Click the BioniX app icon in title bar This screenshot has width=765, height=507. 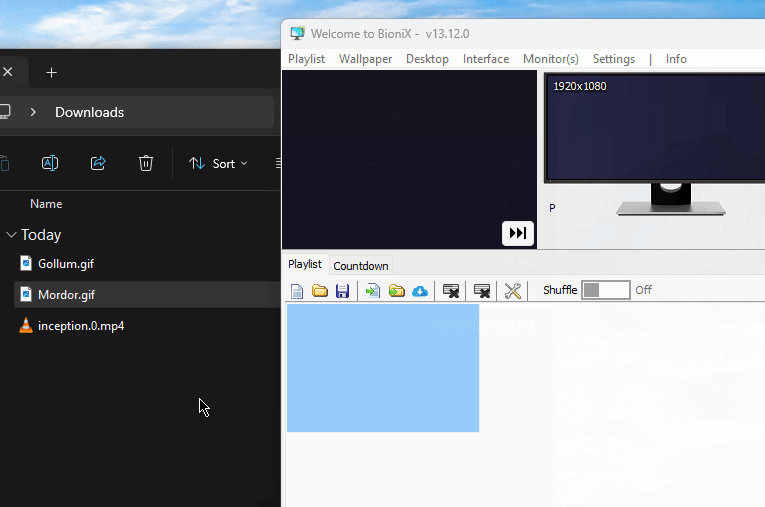[297, 33]
